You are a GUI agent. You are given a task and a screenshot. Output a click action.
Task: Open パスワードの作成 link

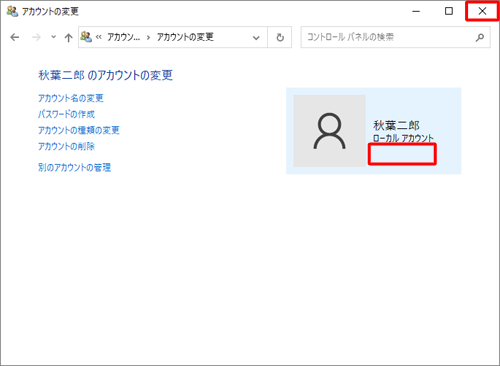coord(66,114)
